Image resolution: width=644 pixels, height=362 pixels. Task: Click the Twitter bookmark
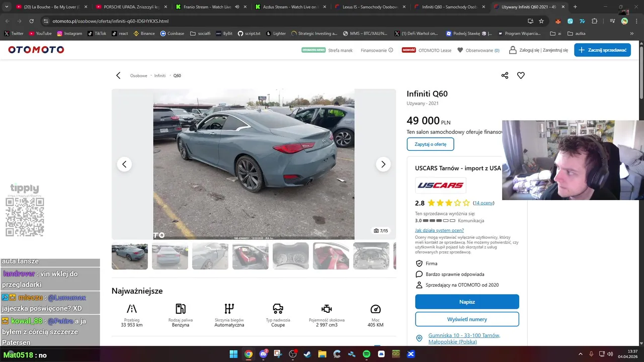point(14,34)
